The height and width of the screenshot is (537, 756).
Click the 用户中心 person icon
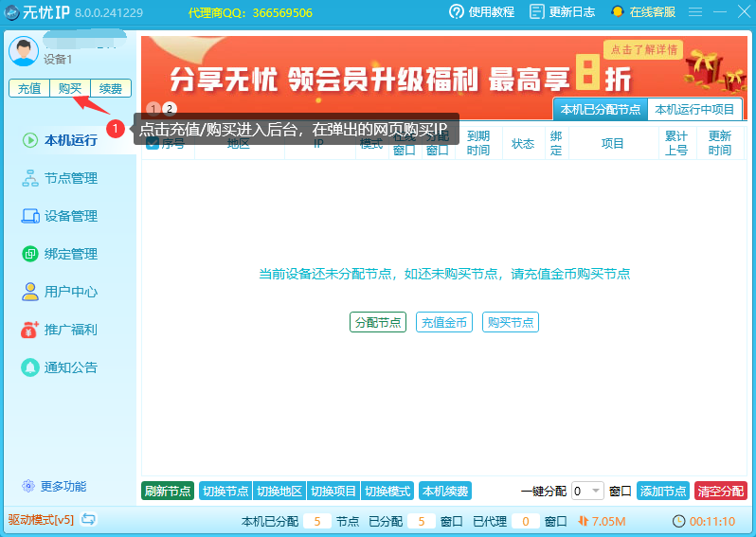click(30, 292)
